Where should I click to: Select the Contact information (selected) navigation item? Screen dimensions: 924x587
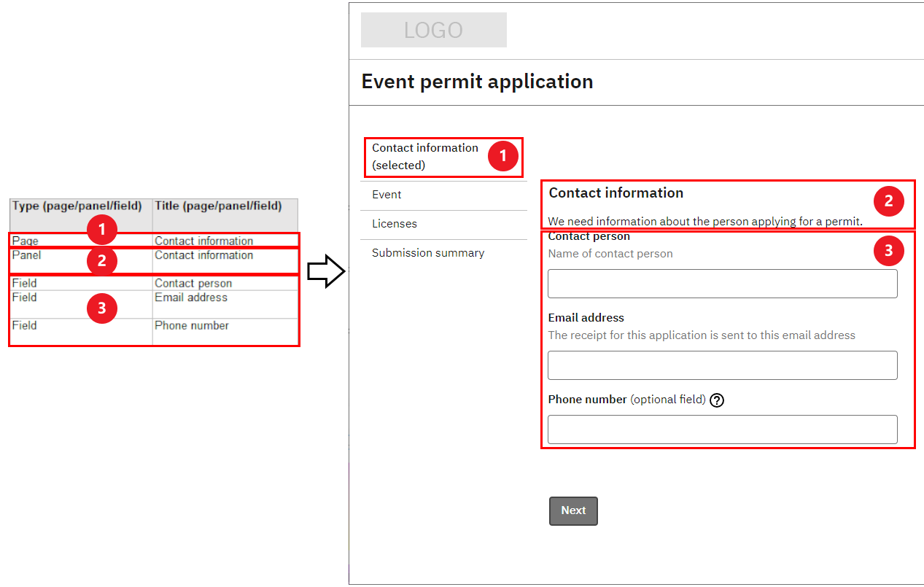[425, 156]
